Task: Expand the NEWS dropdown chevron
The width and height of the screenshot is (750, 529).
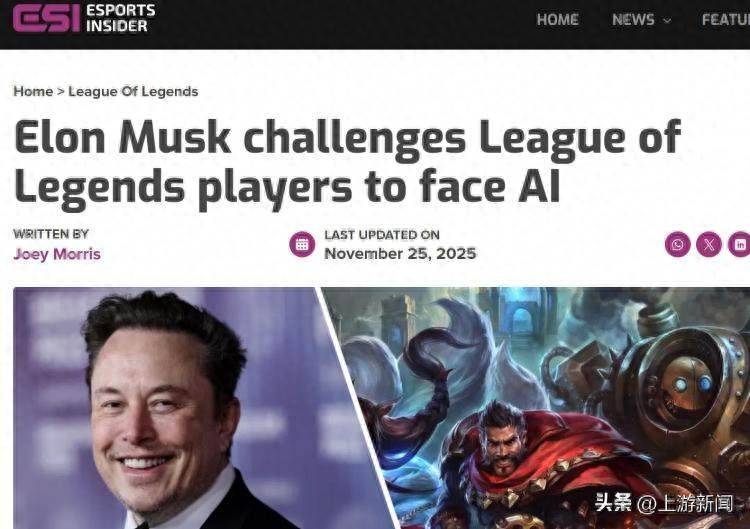Action: click(667, 21)
